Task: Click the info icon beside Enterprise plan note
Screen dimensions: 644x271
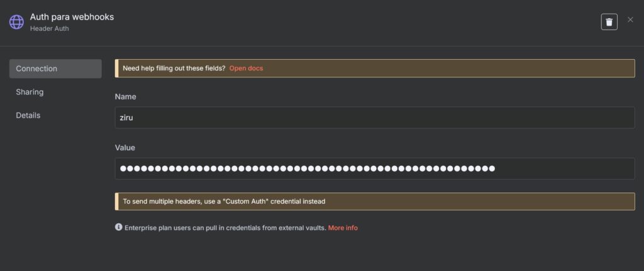Action: (118, 227)
